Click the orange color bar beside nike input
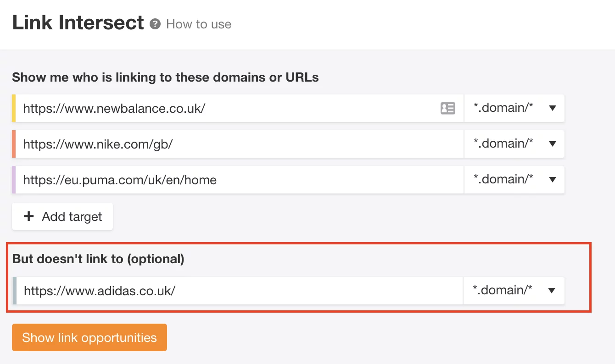 pos(14,144)
